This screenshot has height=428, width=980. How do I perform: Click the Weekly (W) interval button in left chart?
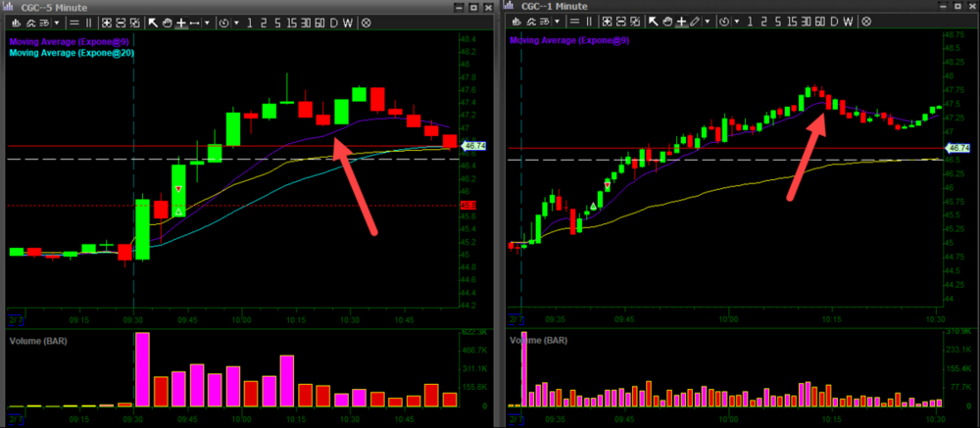pyautogui.click(x=348, y=22)
